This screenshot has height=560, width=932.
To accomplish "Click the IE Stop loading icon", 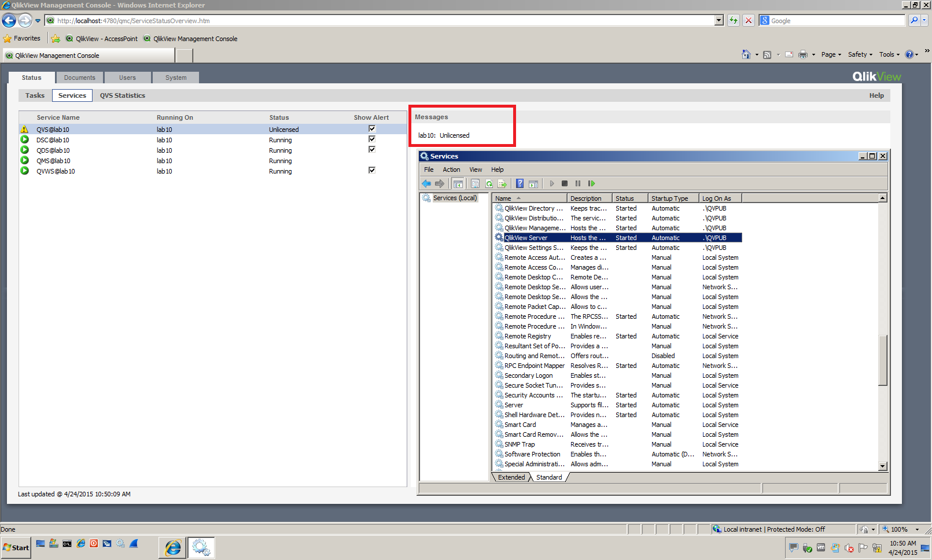I will (749, 20).
